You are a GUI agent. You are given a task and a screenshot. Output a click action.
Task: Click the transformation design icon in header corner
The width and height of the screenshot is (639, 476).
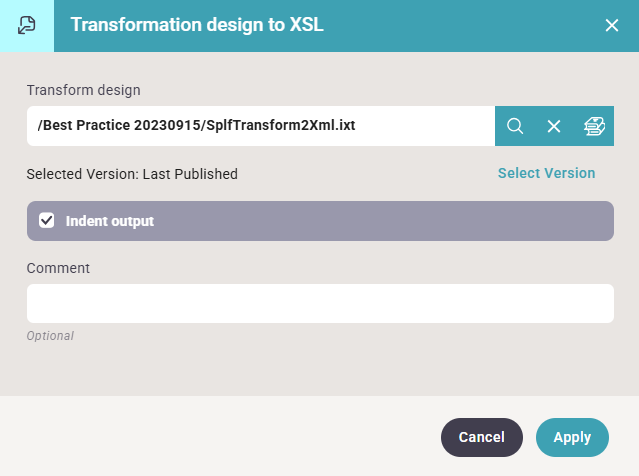(27, 26)
